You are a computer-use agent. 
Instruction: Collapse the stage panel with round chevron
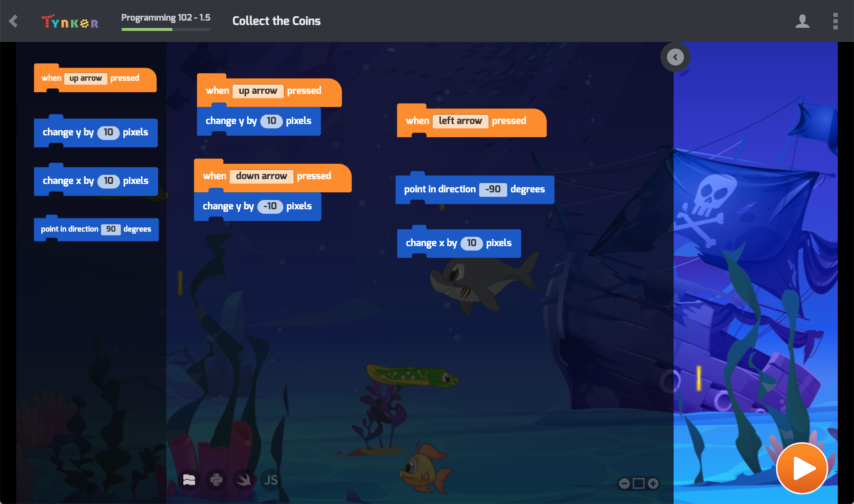pyautogui.click(x=675, y=57)
